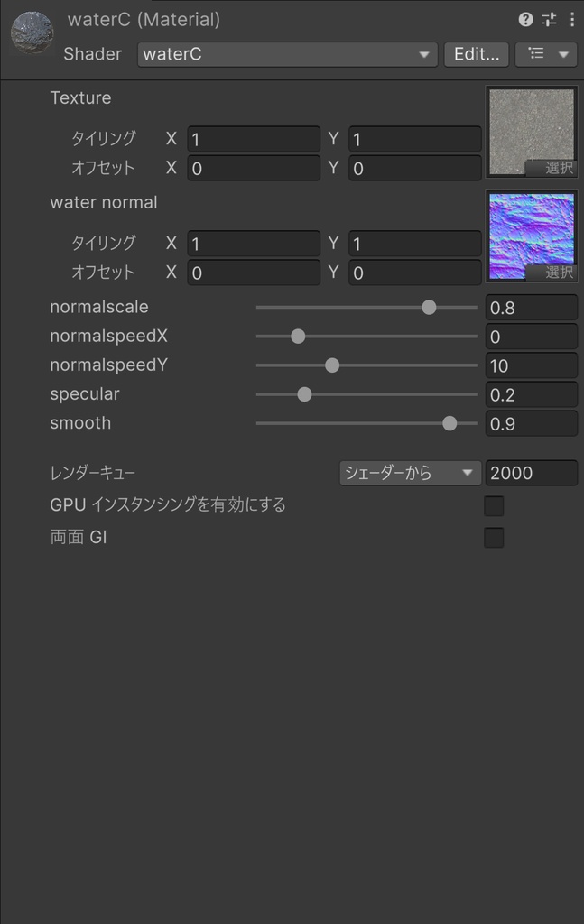Click the specular slider handle

[x=304, y=393]
